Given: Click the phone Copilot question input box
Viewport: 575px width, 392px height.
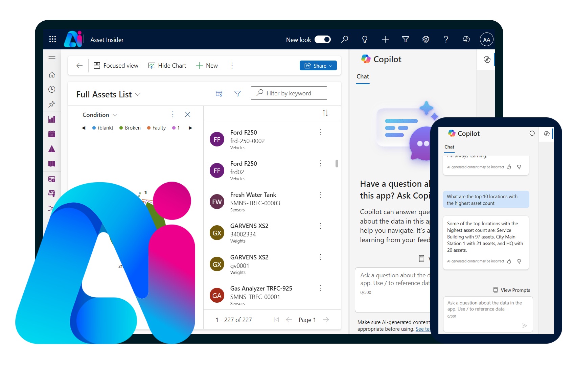Looking at the screenshot, I should (488, 314).
